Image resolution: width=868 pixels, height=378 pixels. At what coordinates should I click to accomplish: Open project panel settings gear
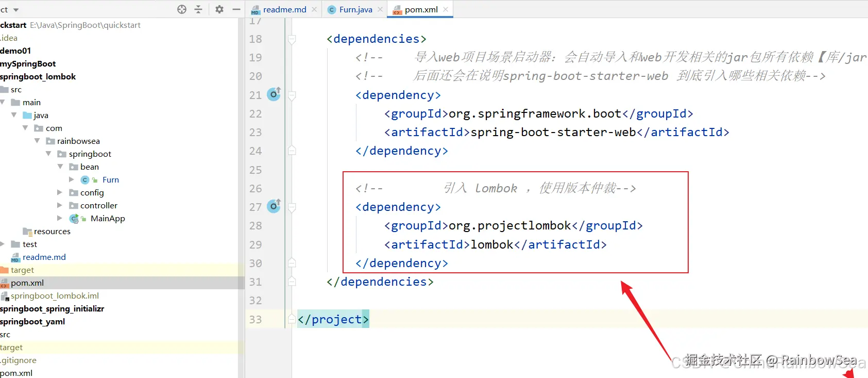coord(219,9)
